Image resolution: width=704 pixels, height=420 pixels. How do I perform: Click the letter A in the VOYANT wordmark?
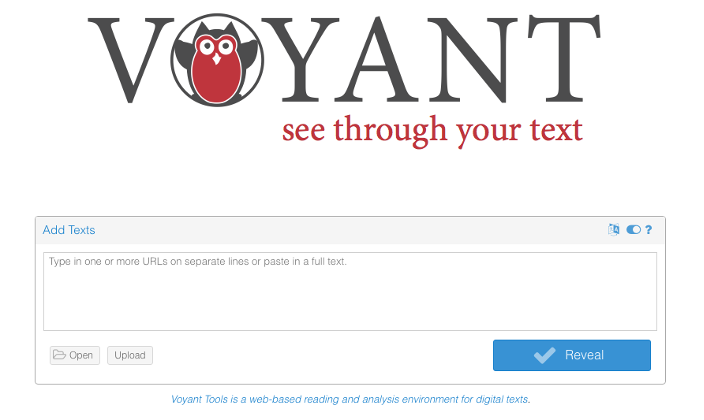pyautogui.click(x=378, y=58)
